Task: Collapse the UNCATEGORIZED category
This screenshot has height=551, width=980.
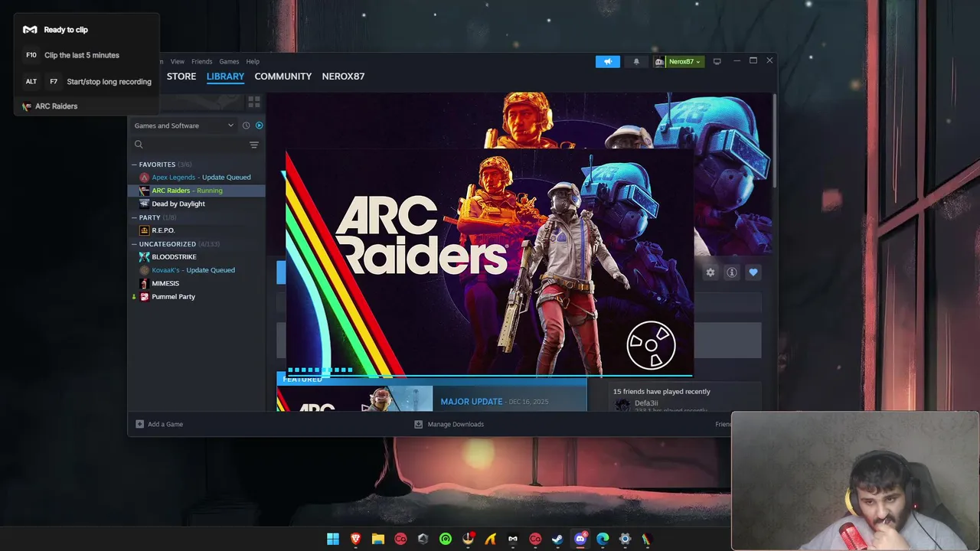Action: (135, 244)
